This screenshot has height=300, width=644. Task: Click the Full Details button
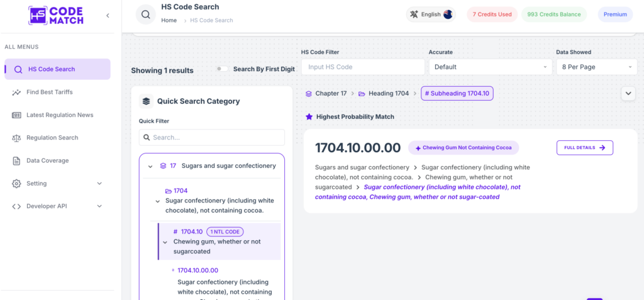tap(585, 148)
